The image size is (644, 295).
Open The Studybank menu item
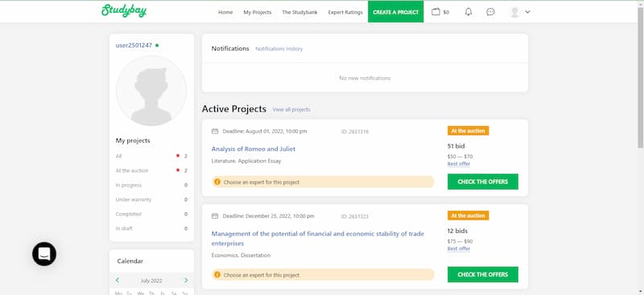point(299,12)
